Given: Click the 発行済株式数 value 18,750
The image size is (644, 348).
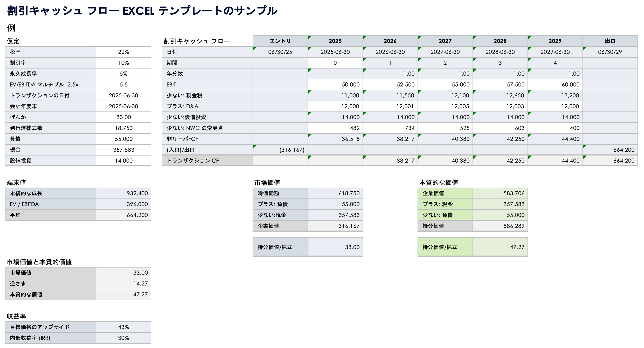Looking at the screenshot, I should click(124, 128).
